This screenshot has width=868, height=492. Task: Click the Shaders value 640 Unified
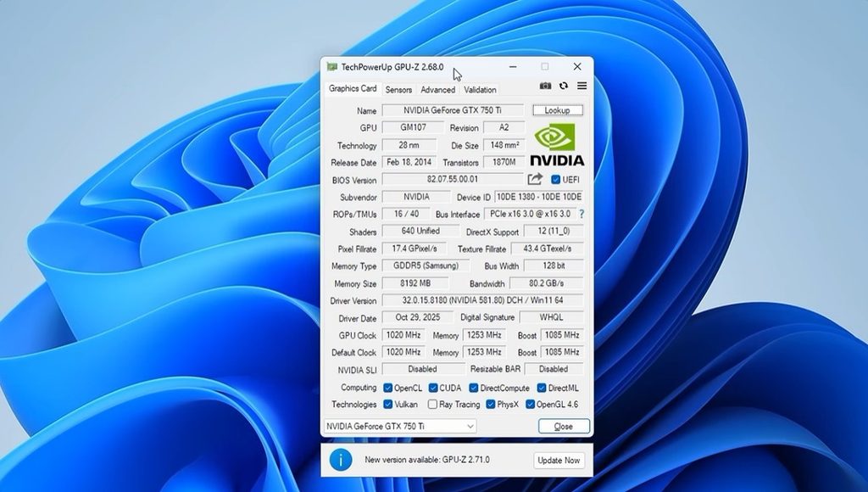(420, 231)
